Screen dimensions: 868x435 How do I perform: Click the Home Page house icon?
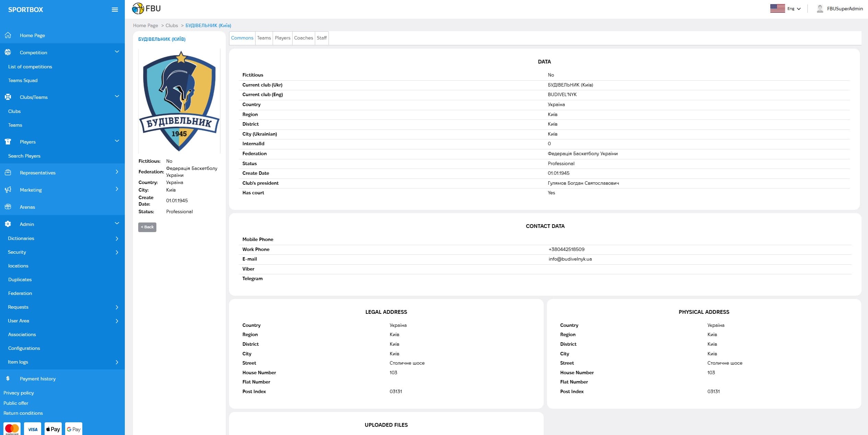(8, 35)
